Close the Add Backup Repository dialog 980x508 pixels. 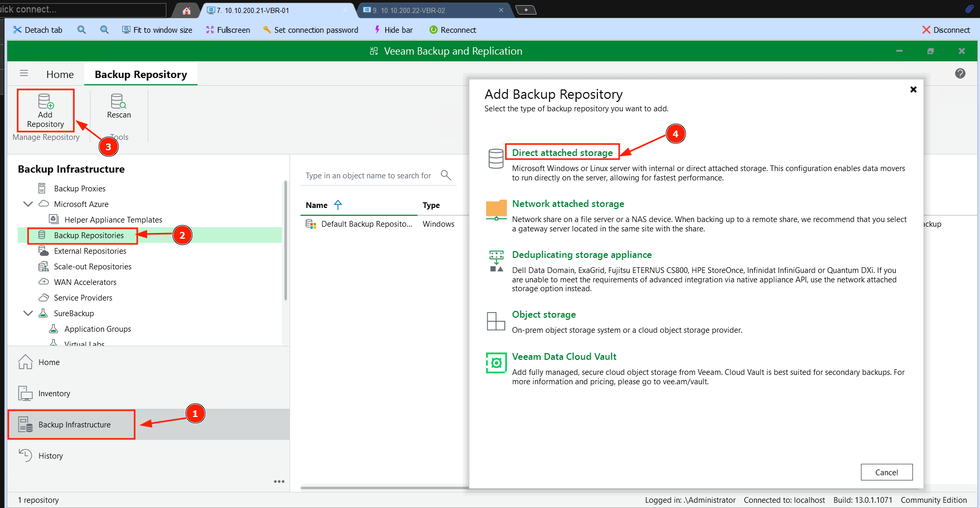[x=913, y=89]
